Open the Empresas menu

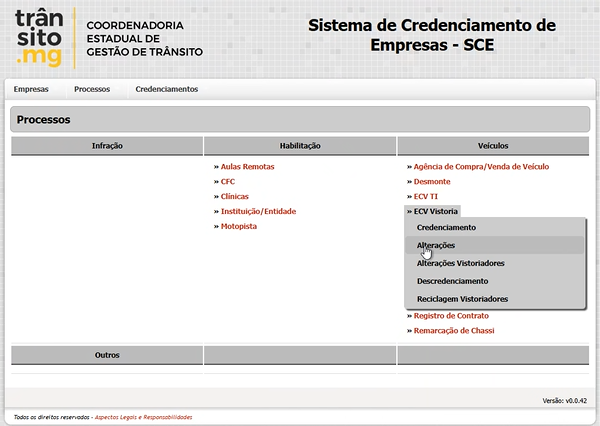pos(31,89)
